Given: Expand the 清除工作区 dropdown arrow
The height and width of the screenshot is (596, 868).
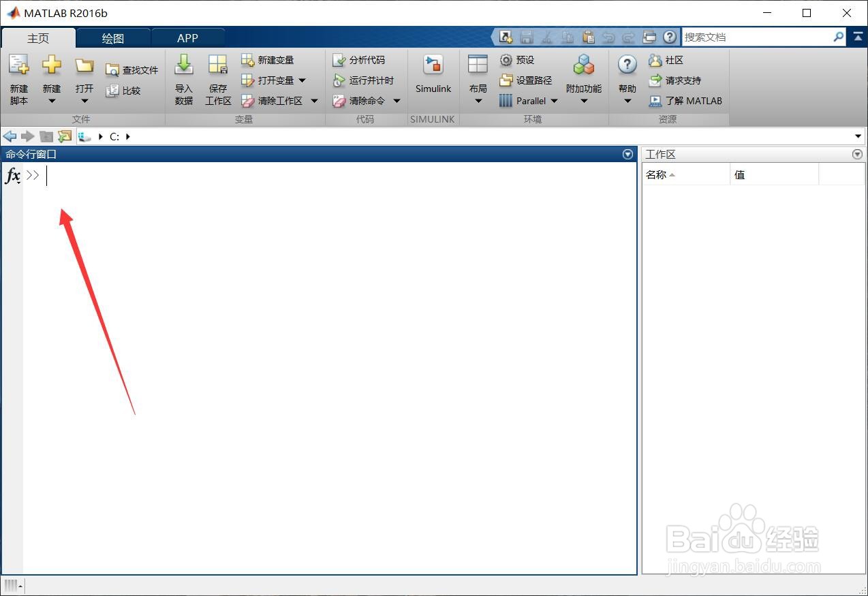Looking at the screenshot, I should [314, 101].
